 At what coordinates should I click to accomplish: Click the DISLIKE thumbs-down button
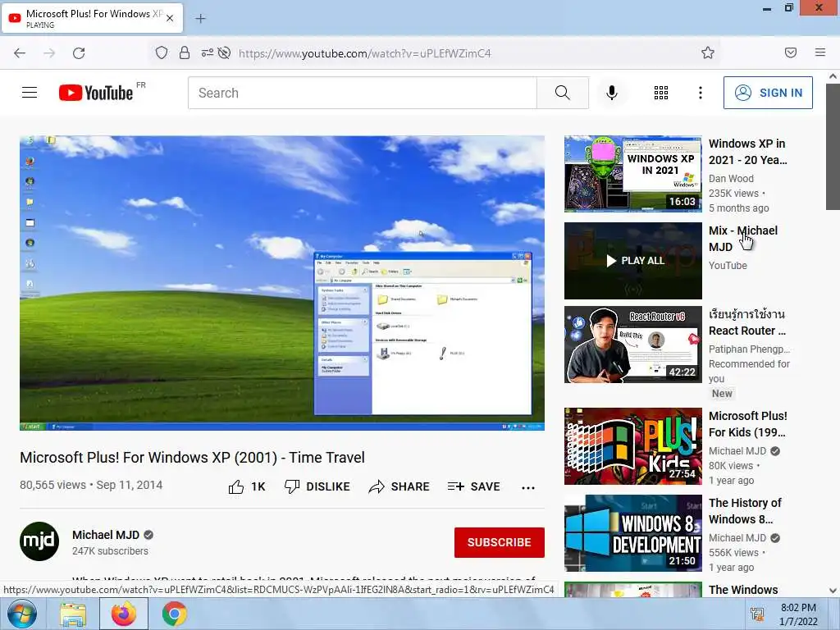click(x=317, y=486)
